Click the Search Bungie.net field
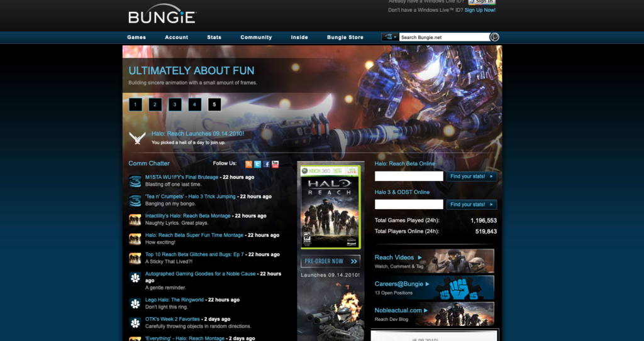This screenshot has height=341, width=644. 445,37
